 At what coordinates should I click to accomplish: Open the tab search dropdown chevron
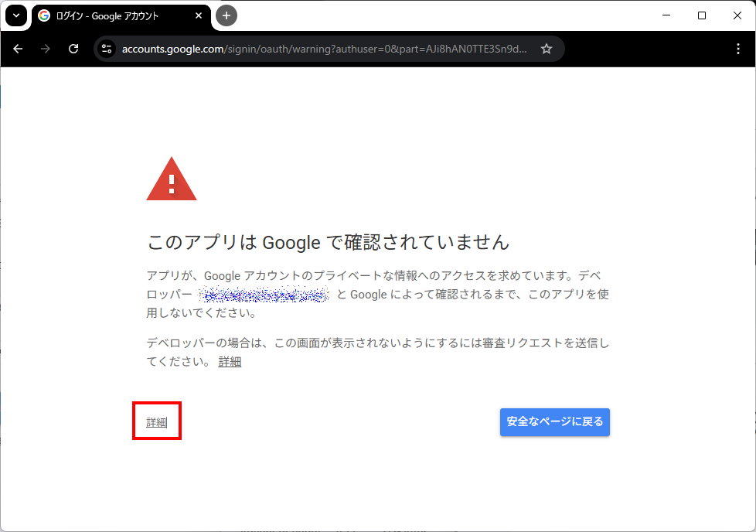pos(16,15)
